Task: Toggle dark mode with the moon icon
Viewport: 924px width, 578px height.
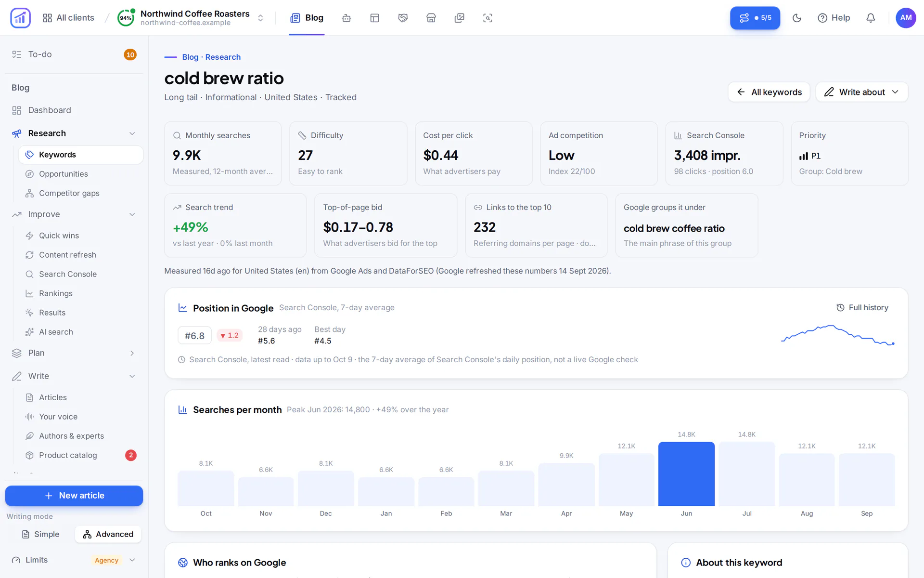Action: pos(797,18)
